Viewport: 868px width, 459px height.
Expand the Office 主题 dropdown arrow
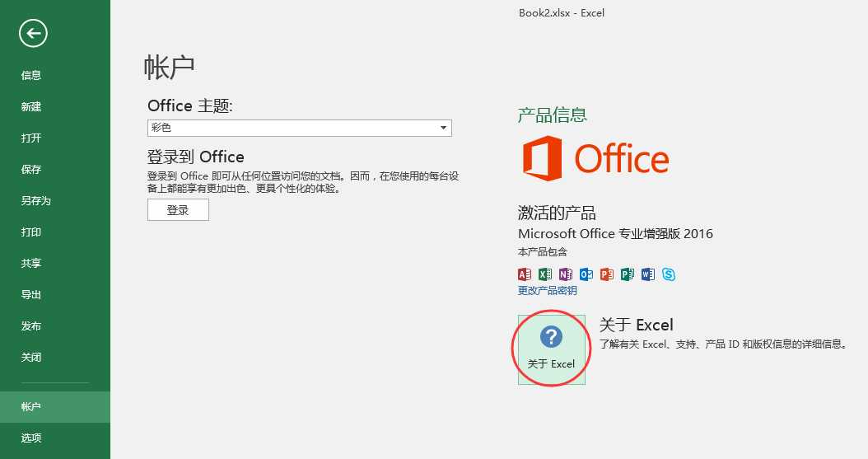[443, 128]
